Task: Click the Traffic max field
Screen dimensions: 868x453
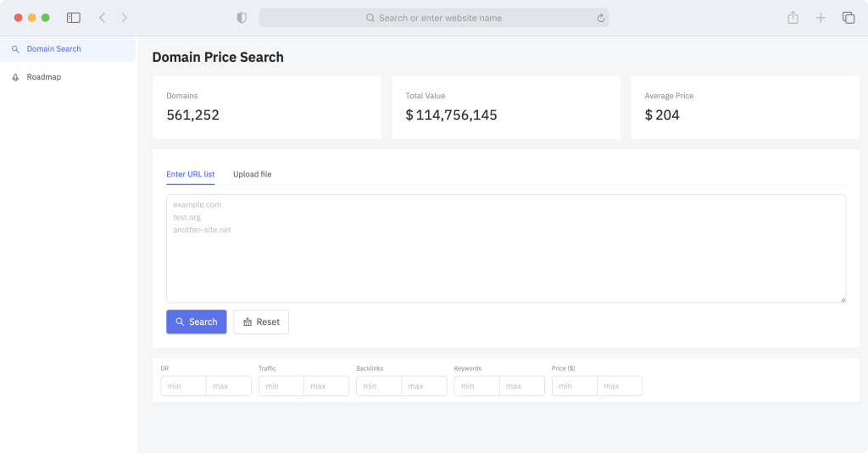Action: (326, 386)
